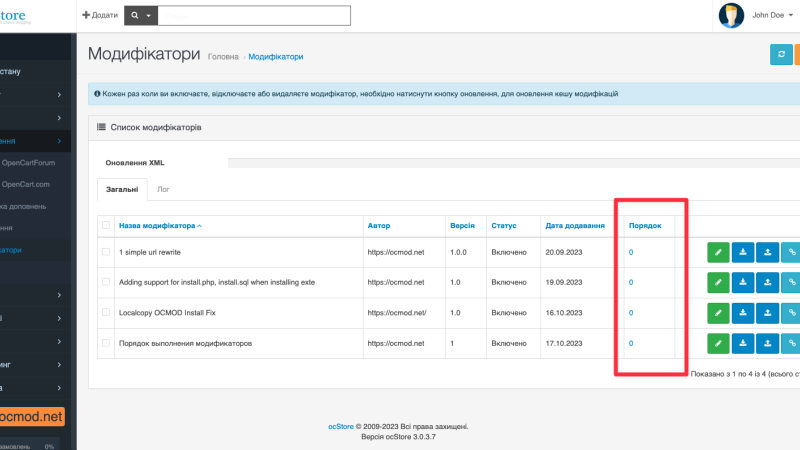Sort table by 'Дата додавання' column
This screenshot has width=800, height=450.
click(575, 226)
